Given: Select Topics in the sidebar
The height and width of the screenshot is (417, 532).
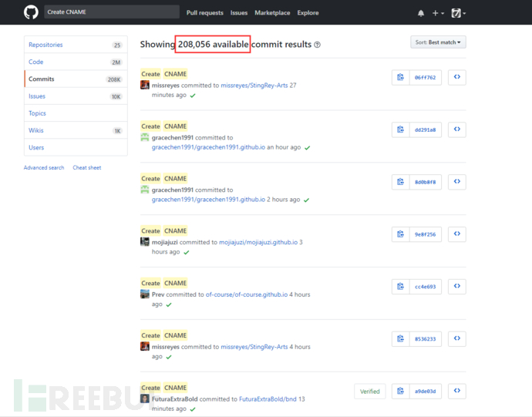Looking at the screenshot, I should click(x=76, y=113).
